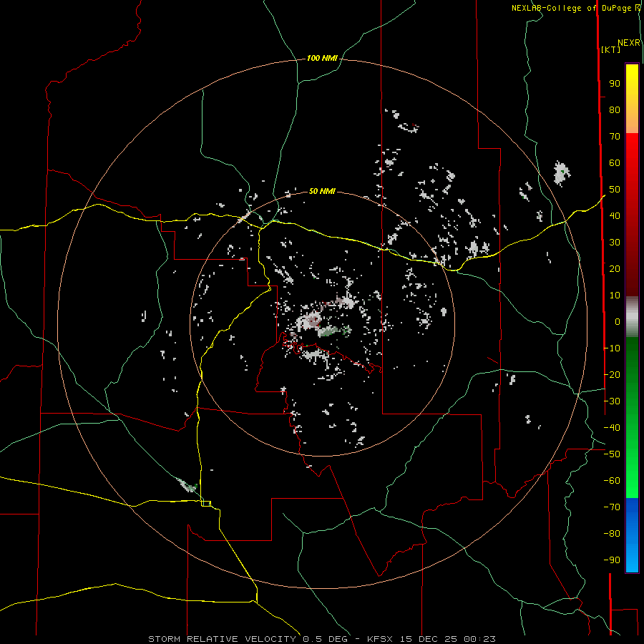Viewport: 644px width, 644px height.
Task: Click the "20" value on velocity scale
Action: click(615, 268)
